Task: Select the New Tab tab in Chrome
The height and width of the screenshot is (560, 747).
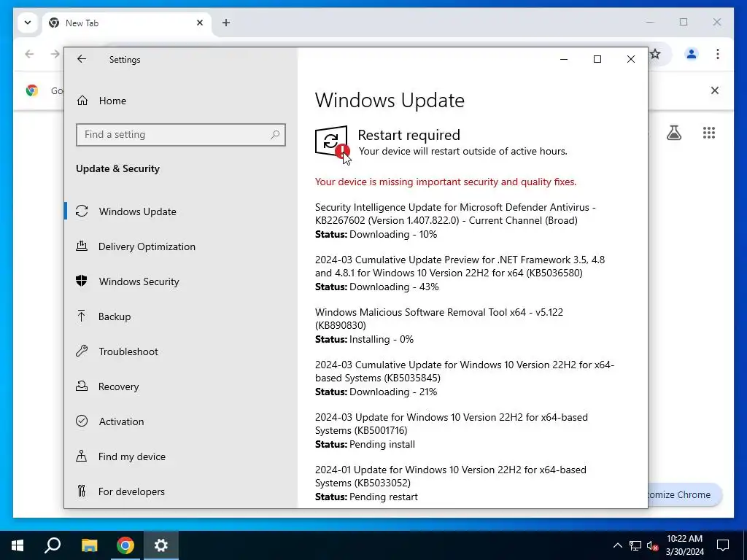Action: (x=127, y=23)
